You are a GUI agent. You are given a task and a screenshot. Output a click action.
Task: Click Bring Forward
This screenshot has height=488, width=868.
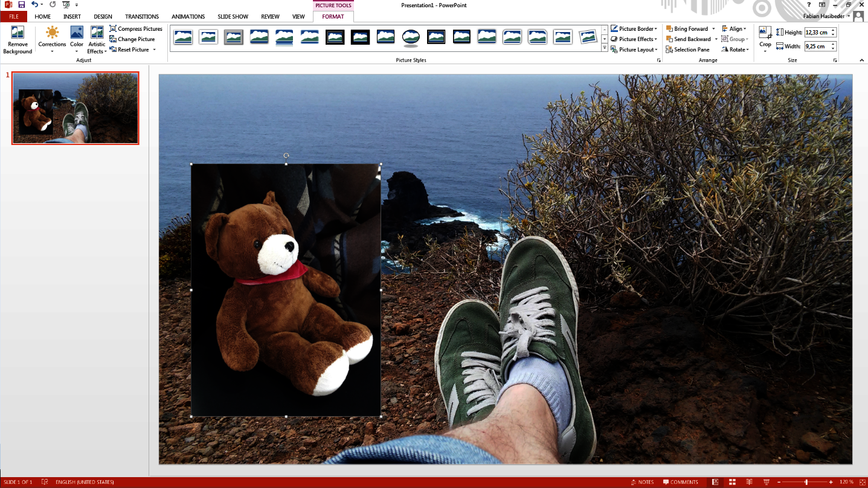click(688, 28)
